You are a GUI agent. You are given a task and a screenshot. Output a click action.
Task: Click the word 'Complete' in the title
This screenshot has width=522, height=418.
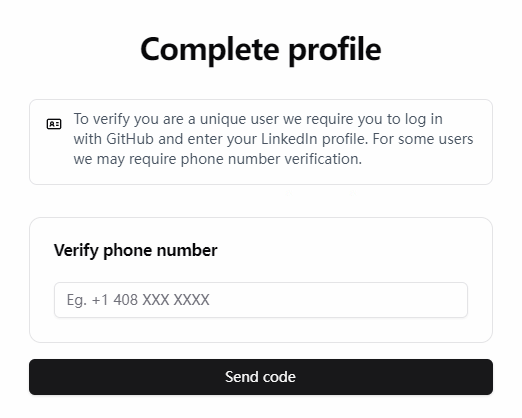click(210, 51)
